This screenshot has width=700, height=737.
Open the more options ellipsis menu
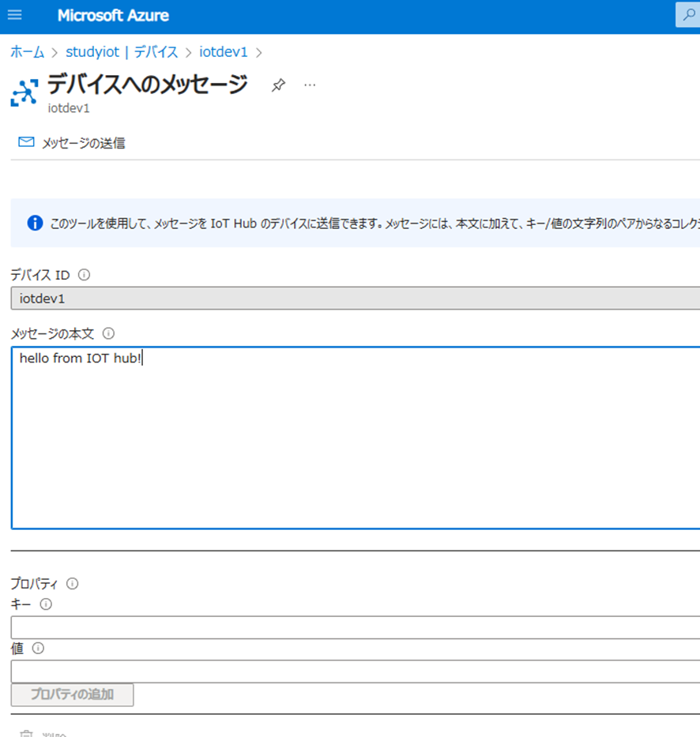pyautogui.click(x=310, y=85)
